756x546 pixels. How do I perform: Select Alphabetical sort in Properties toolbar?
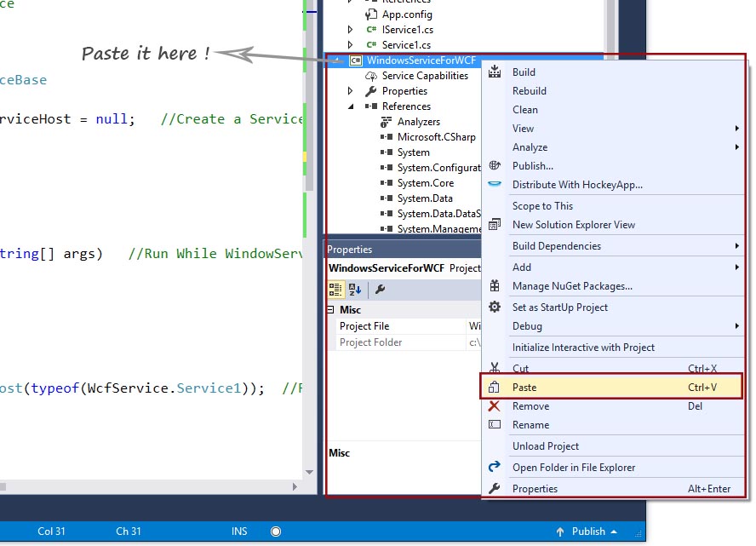pos(355,290)
